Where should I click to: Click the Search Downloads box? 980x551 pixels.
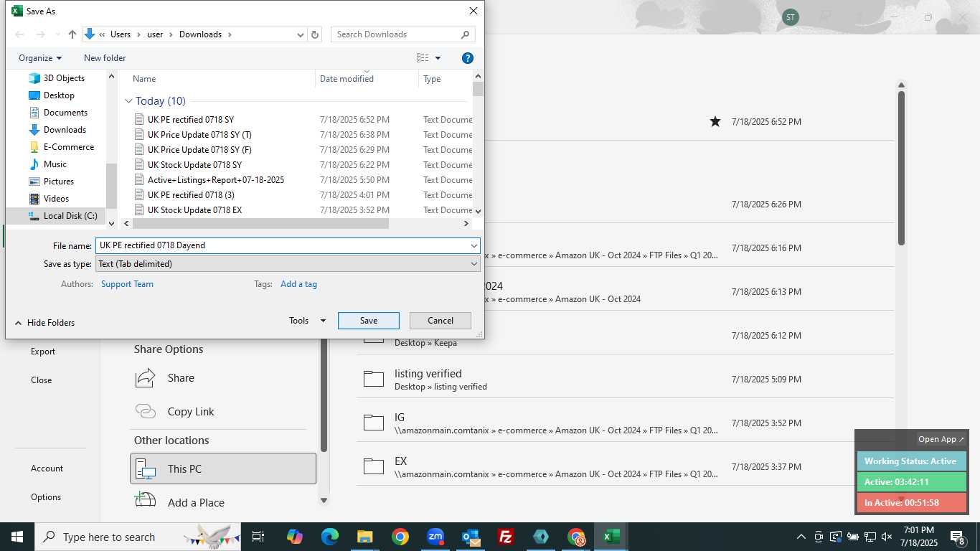[x=403, y=34]
